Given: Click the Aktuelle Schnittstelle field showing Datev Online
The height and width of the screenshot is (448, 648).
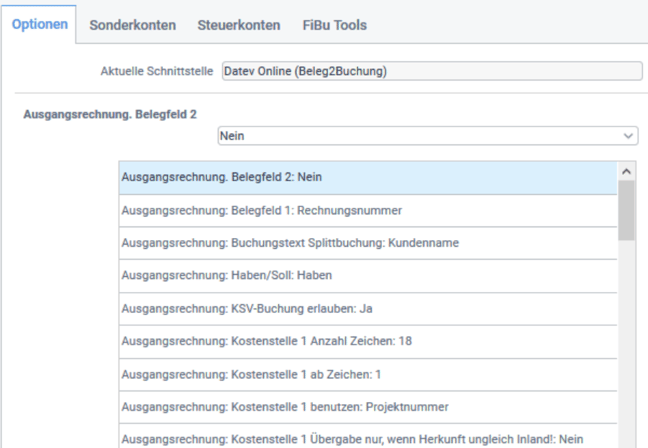Looking at the screenshot, I should tap(430, 71).
